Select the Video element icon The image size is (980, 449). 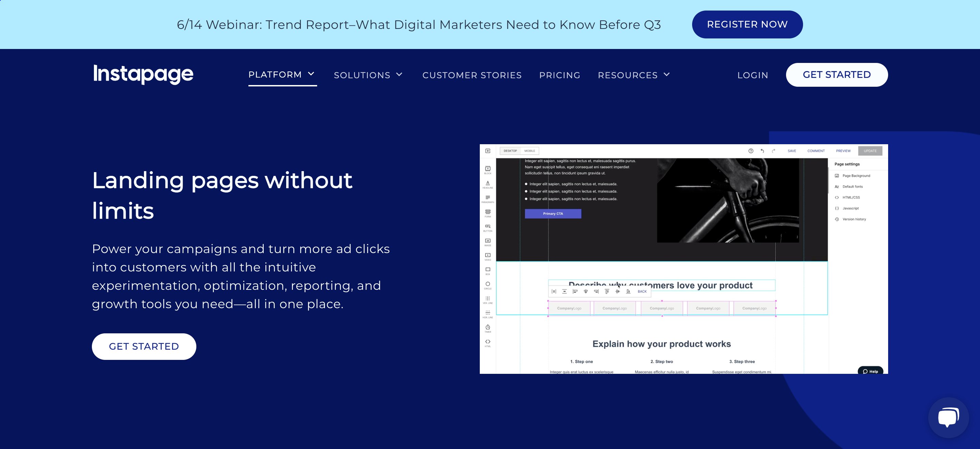(x=487, y=256)
